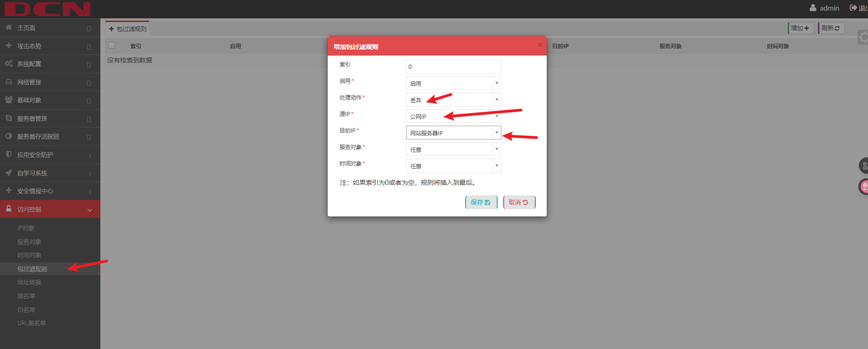Open the 源IP dropdown showing 公网IP
The height and width of the screenshot is (349, 868).
click(453, 116)
